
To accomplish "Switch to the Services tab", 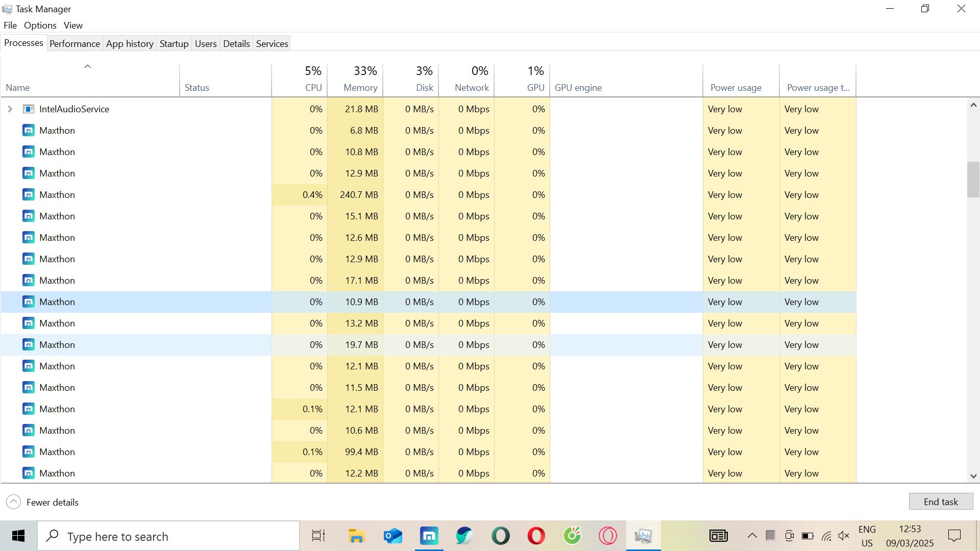I will click(272, 43).
